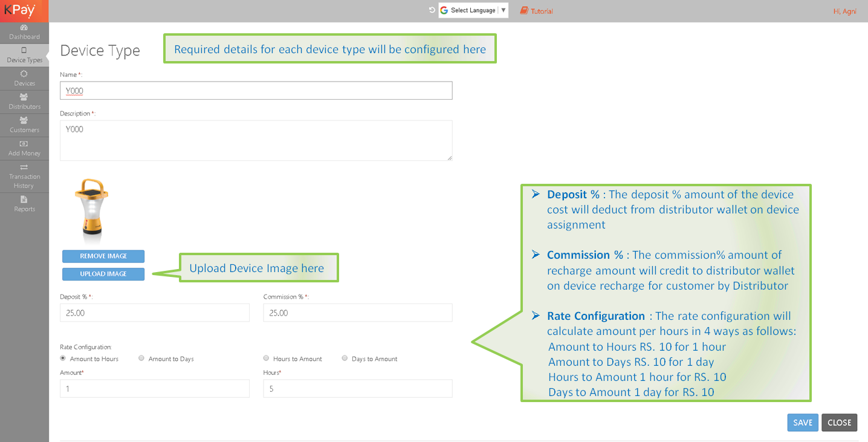Click the UPLOAD IMAGE button
Screen dimensions: 868x442
tap(103, 274)
